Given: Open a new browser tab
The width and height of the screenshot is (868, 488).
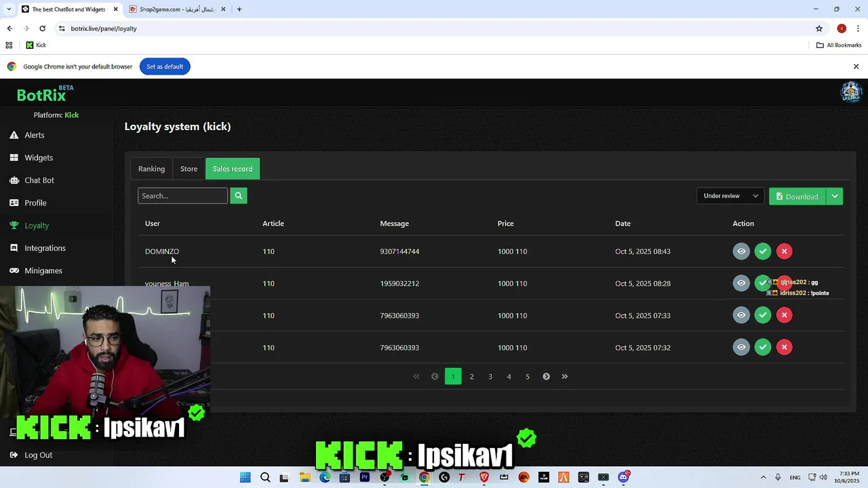Looking at the screenshot, I should tap(239, 9).
